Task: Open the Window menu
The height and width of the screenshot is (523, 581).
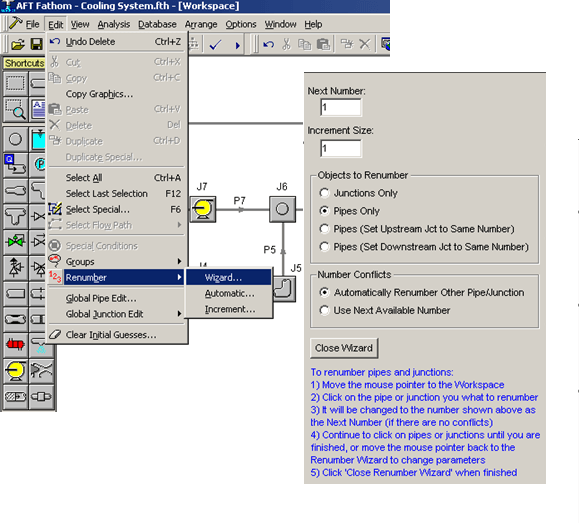Action: pos(280,24)
